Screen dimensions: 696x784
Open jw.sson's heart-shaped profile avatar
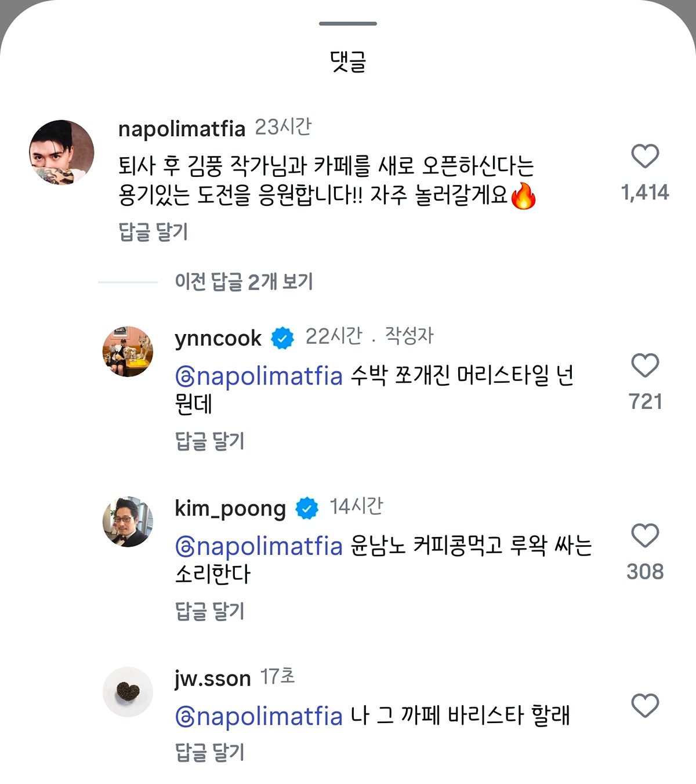[x=128, y=691]
